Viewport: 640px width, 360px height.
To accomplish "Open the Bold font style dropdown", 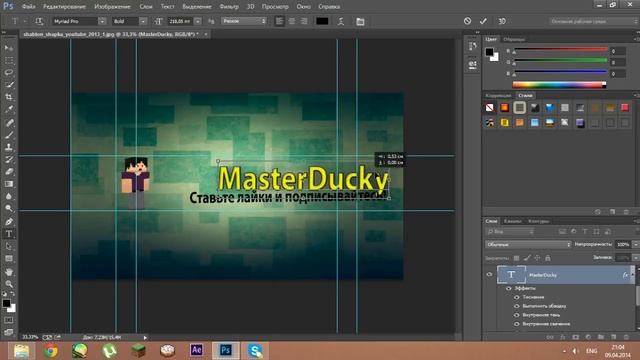I will (x=143, y=21).
